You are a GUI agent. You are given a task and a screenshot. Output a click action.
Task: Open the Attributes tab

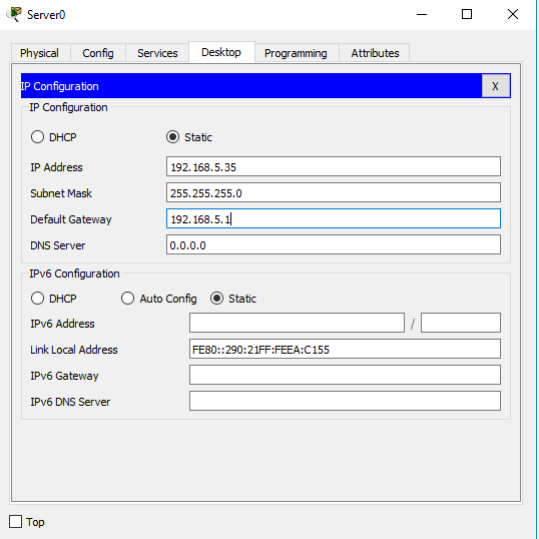[x=375, y=53]
